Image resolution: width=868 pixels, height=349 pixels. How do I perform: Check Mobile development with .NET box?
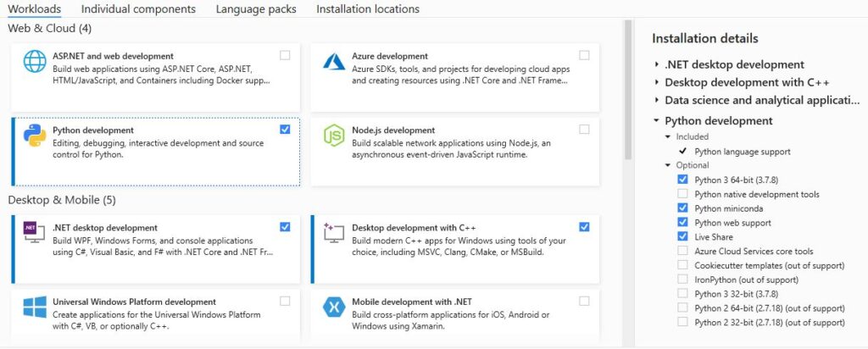click(x=584, y=301)
